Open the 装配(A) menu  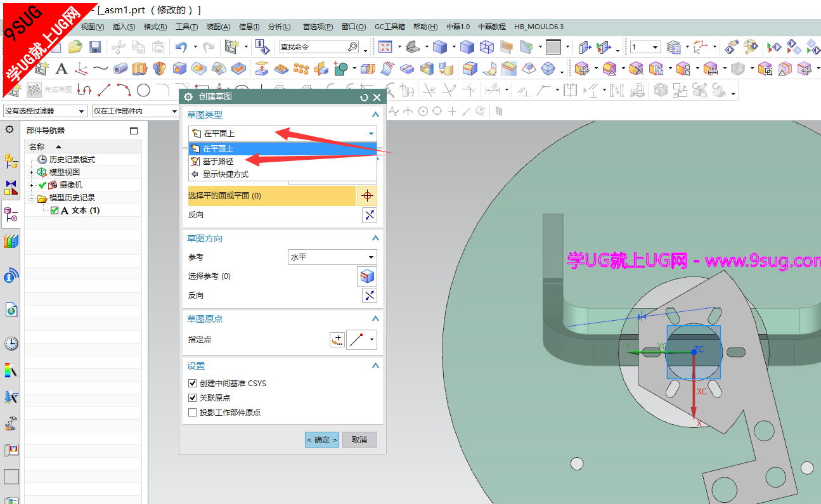coord(219,27)
